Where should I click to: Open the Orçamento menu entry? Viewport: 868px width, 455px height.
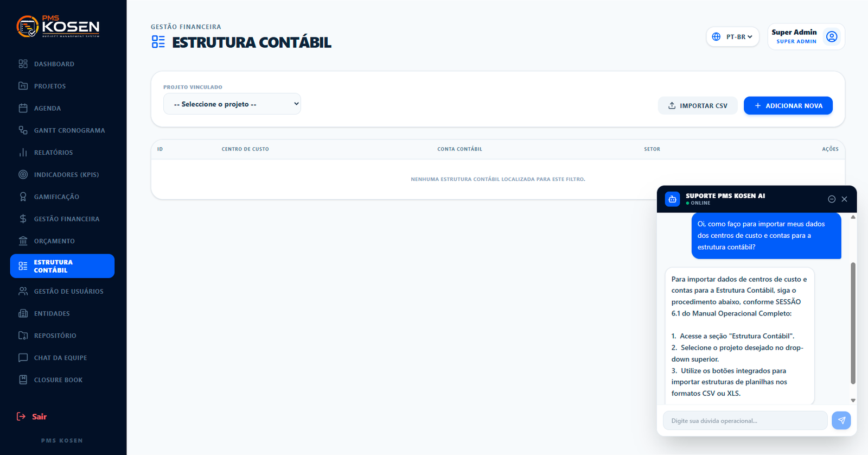coord(62,241)
